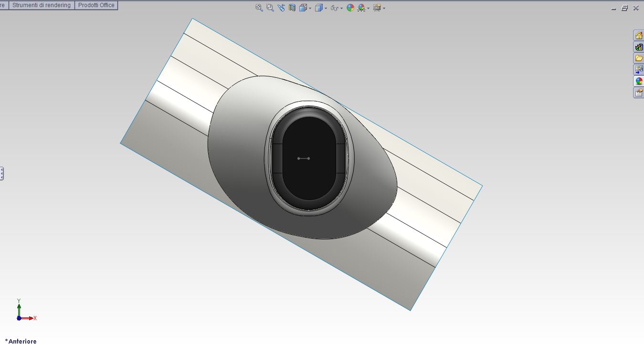Screen dimensions: 644x345
Task: Expand the collapsed left panel handle
Action: (2, 173)
